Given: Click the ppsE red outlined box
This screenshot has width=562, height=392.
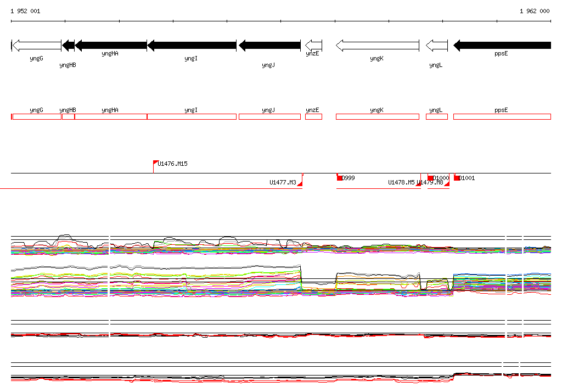Looking at the screenshot, I should coord(502,116).
